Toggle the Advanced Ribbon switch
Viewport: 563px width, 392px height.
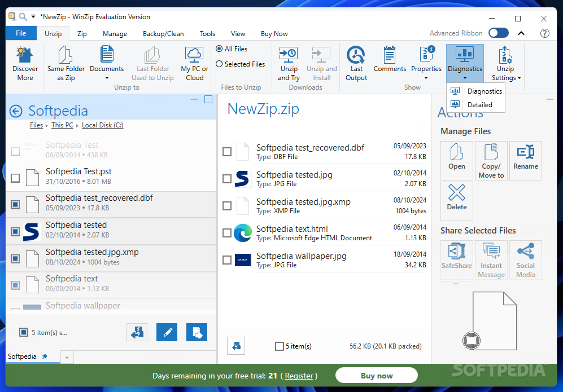[x=499, y=33]
